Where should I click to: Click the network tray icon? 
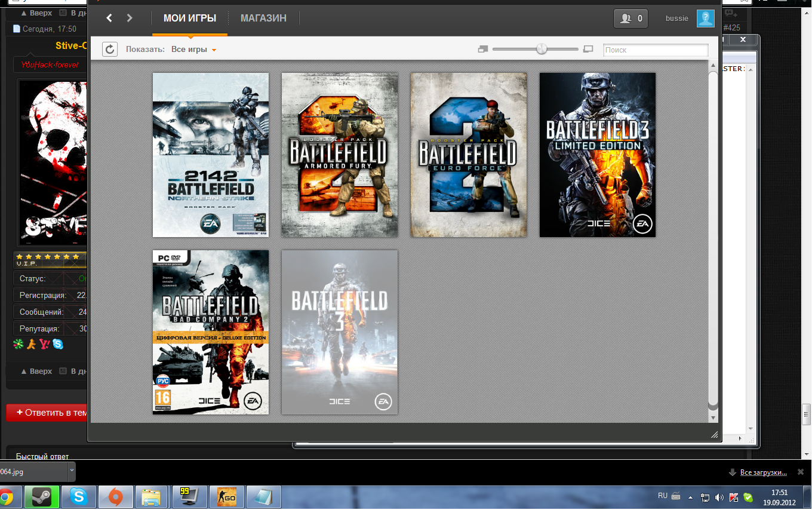pos(705,497)
